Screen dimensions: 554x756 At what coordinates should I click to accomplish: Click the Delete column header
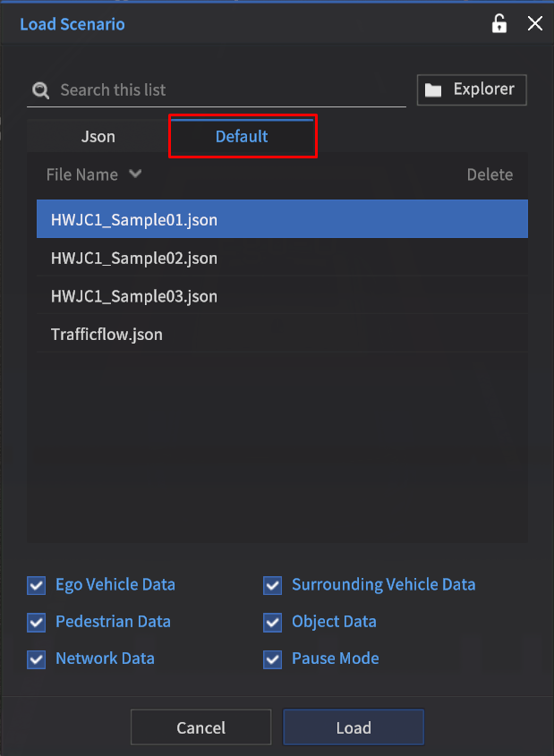coord(490,175)
